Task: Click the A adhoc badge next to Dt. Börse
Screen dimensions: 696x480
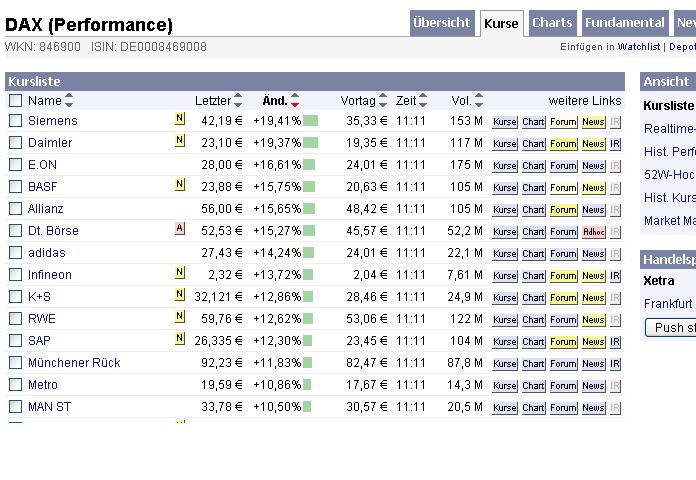Action: tap(180, 229)
